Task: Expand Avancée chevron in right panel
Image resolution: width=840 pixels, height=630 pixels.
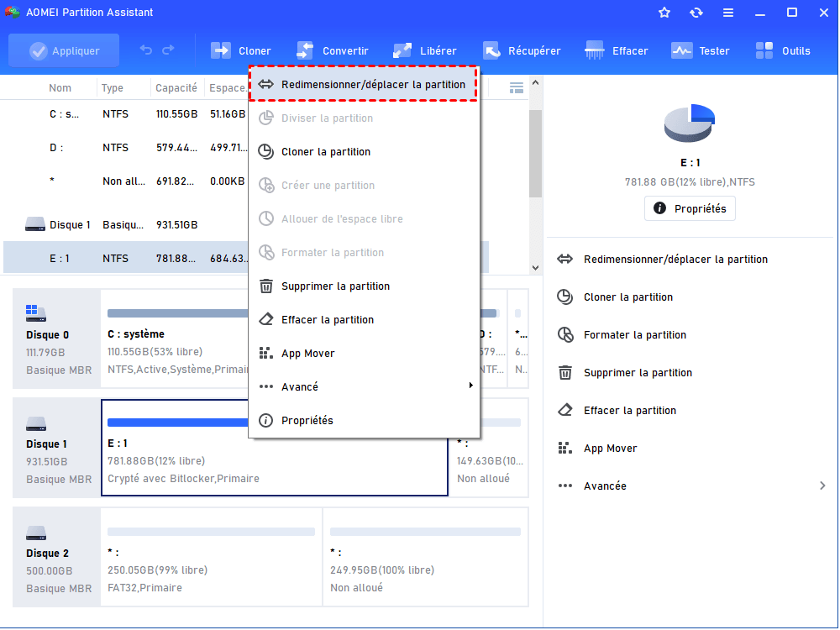Action: 822,486
